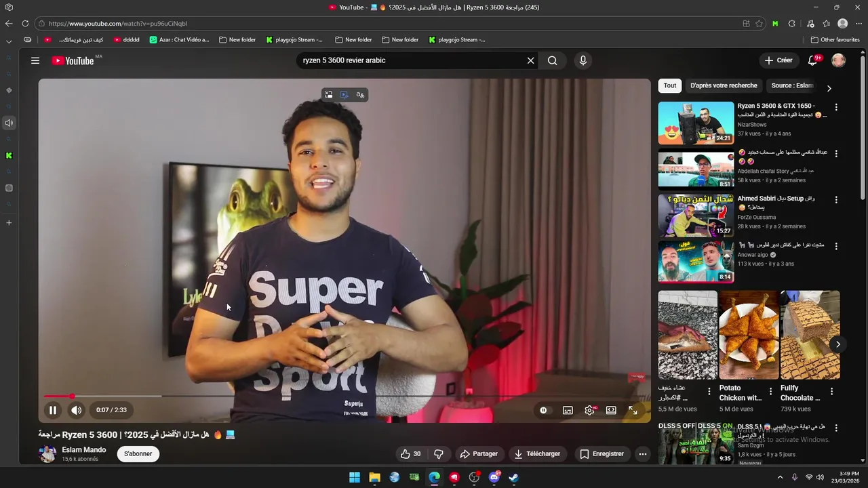Open the browser extensions puzzle icon
The width and height of the screenshot is (868, 488).
pyautogui.click(x=791, y=23)
